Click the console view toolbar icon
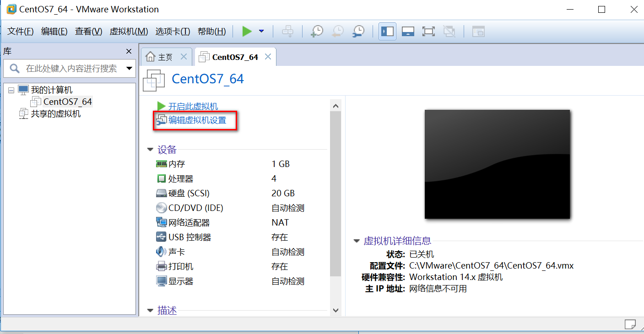This screenshot has height=334, width=644. pos(478,31)
